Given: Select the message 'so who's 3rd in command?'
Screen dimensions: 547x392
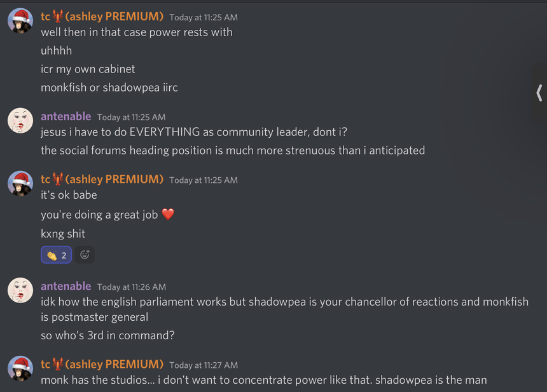Looking at the screenshot, I should [107, 335].
